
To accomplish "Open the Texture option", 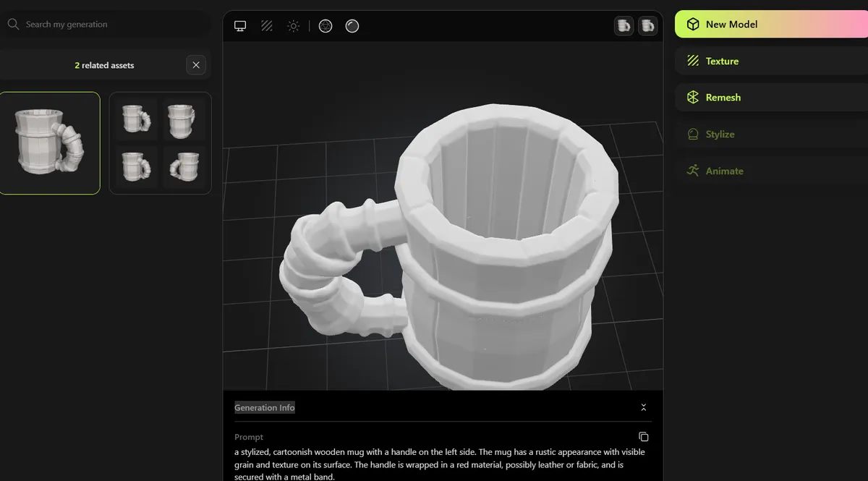I will [771, 61].
